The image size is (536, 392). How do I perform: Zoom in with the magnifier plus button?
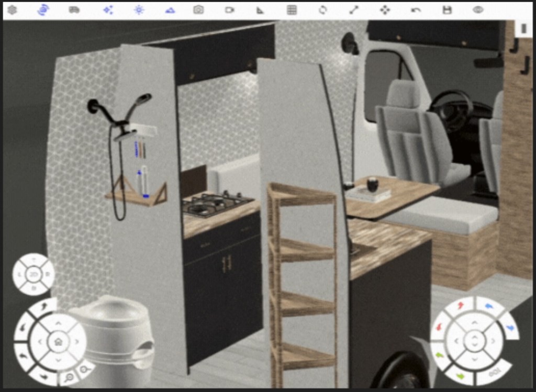(x=69, y=377)
